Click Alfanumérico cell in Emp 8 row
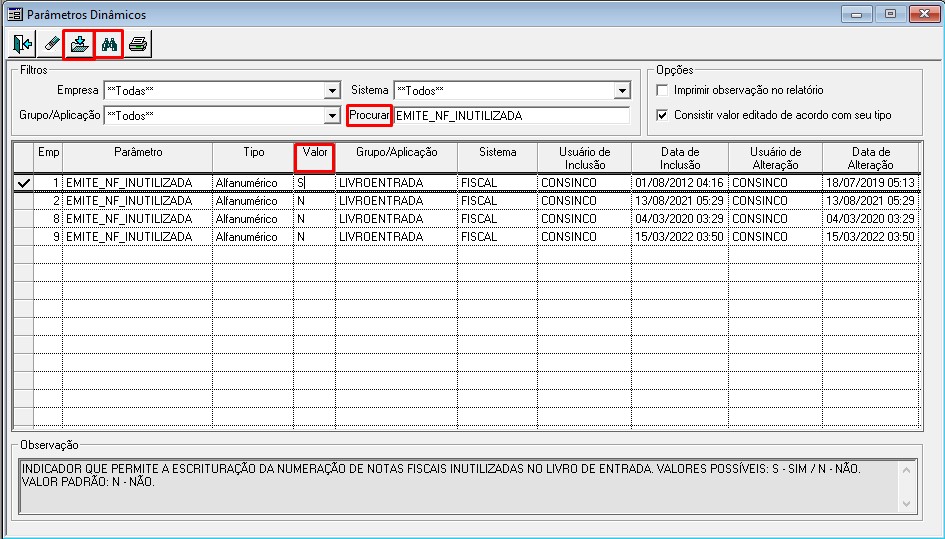 [x=254, y=219]
